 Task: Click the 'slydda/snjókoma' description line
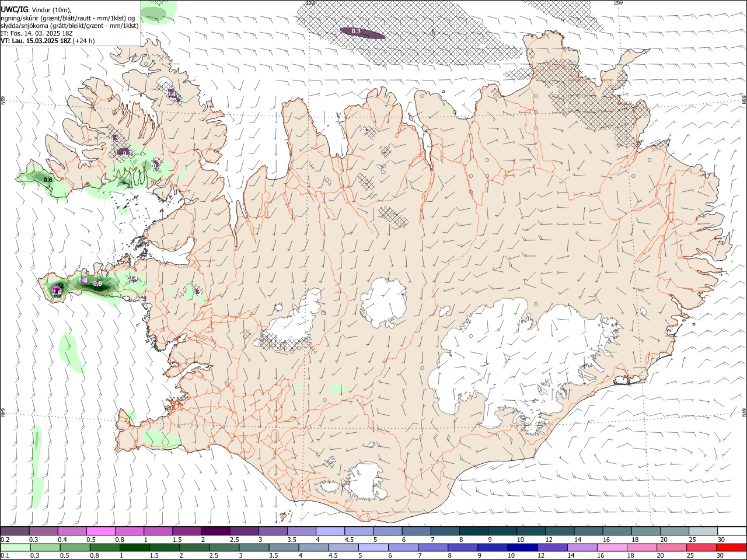69,26
